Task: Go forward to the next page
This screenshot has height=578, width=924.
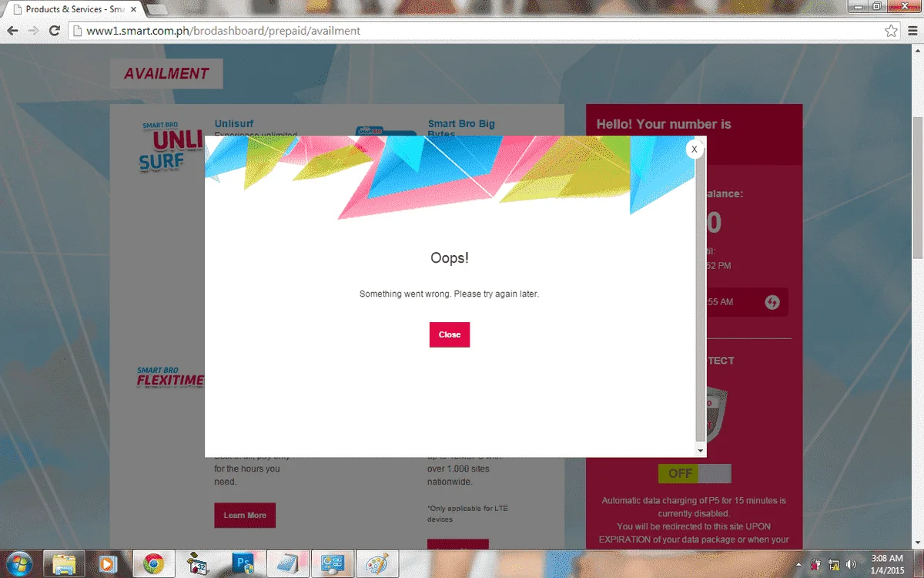Action: pos(33,31)
